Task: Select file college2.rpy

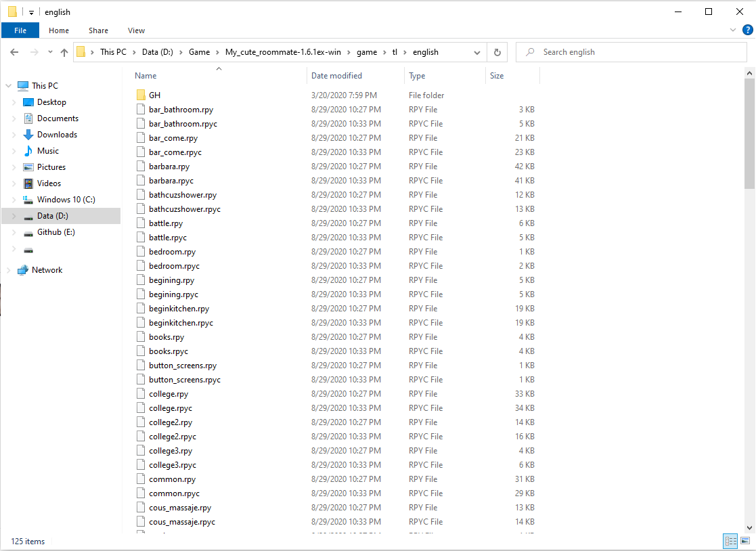Action: [x=171, y=422]
